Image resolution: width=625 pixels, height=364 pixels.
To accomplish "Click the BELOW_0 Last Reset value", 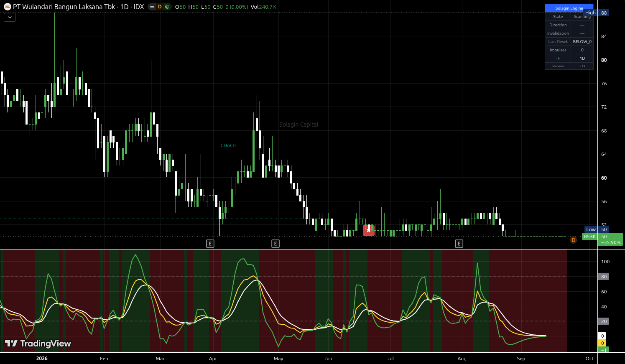I will (582, 42).
